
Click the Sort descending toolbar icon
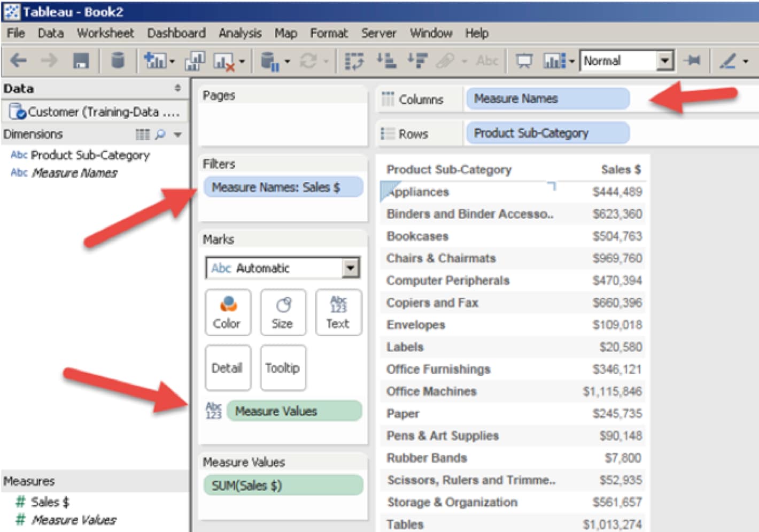pyautogui.click(x=417, y=61)
